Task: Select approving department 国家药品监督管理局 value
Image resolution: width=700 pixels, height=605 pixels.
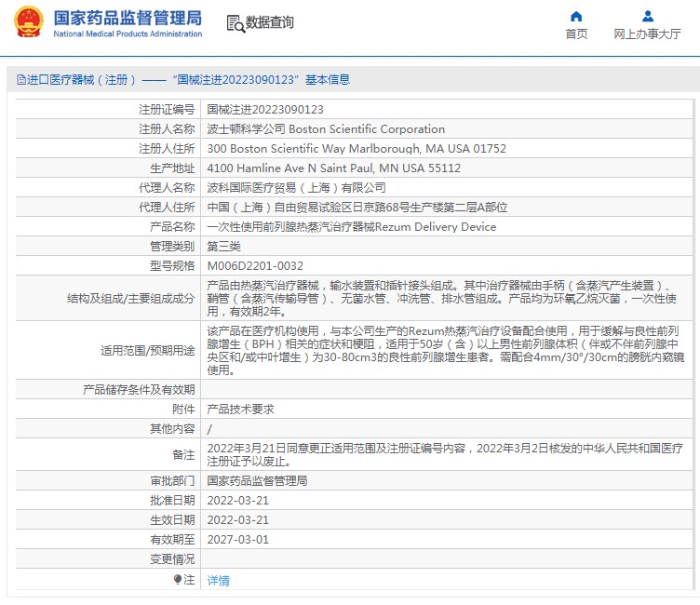Action: point(257,481)
